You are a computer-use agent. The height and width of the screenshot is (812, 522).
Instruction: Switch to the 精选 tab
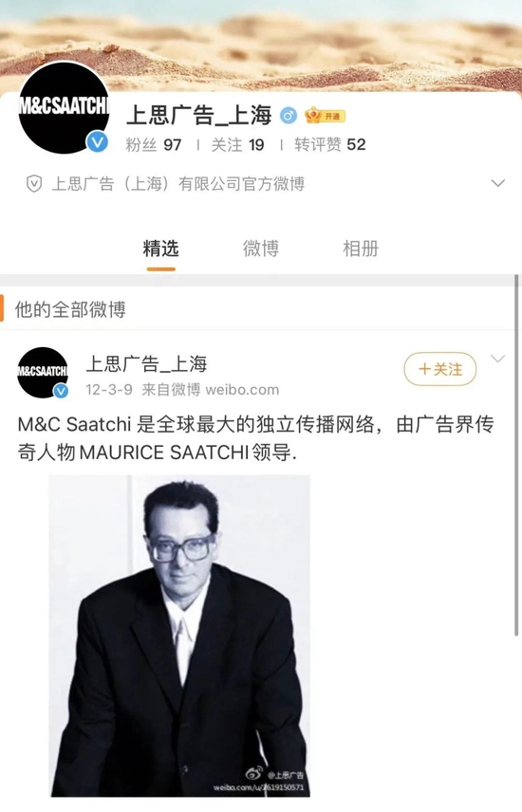pos(160,249)
